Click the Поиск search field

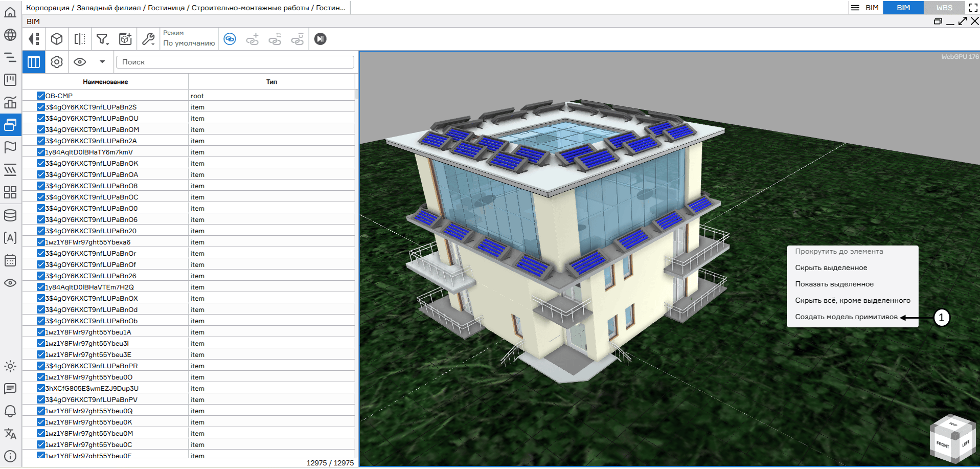tap(235, 62)
